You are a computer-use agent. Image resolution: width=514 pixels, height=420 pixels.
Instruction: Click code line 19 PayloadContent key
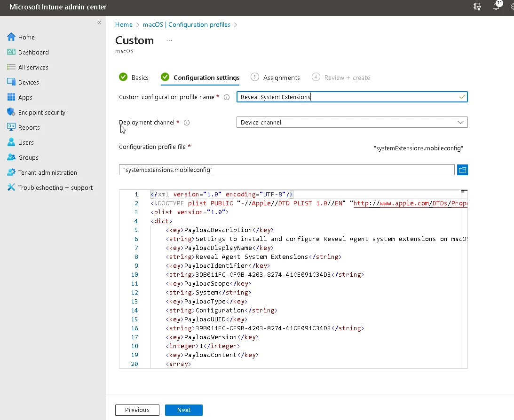tap(212, 355)
